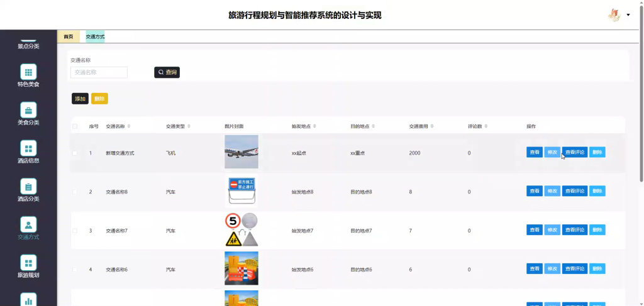Click 删除 for 新增交通方式 row
Screen dimensions: 644x306
click(597, 152)
